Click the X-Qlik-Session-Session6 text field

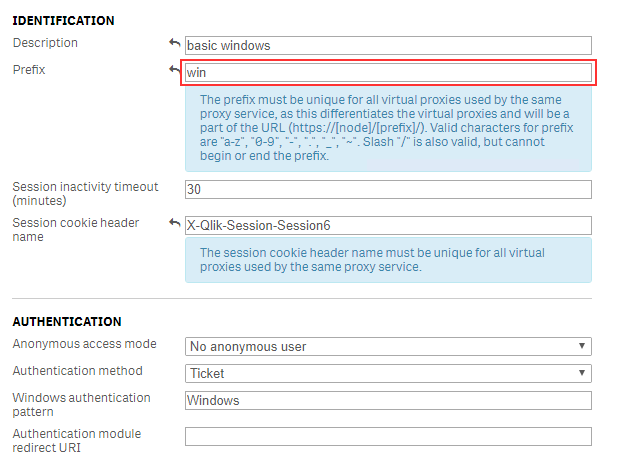click(388, 225)
